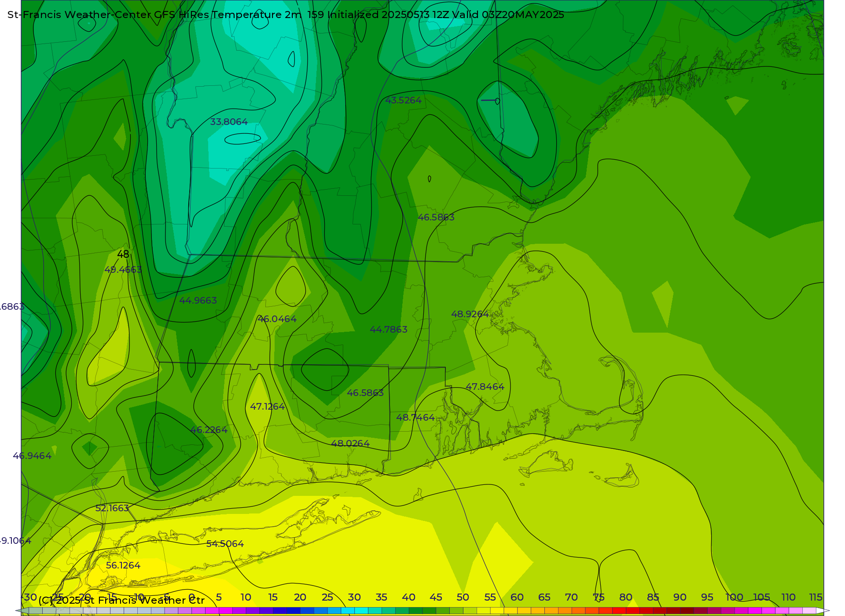
Task: Select the 47.8464 temperature reading
Action: pyautogui.click(x=485, y=387)
